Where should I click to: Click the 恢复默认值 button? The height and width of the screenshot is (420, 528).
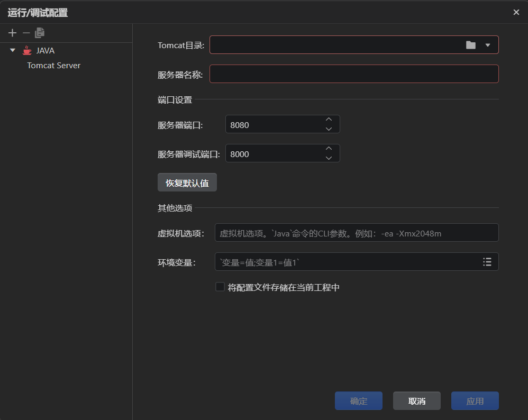point(187,182)
